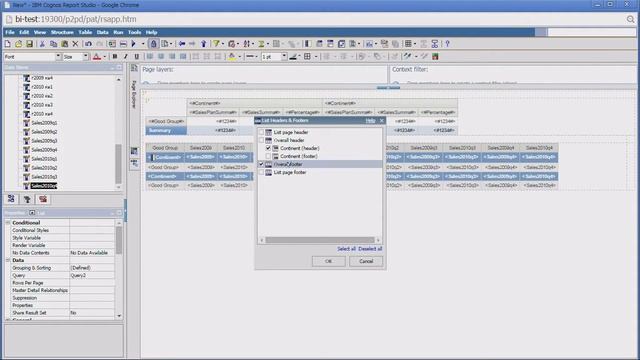640x360 pixels.
Task: Click the Select all link
Action: pos(346,249)
